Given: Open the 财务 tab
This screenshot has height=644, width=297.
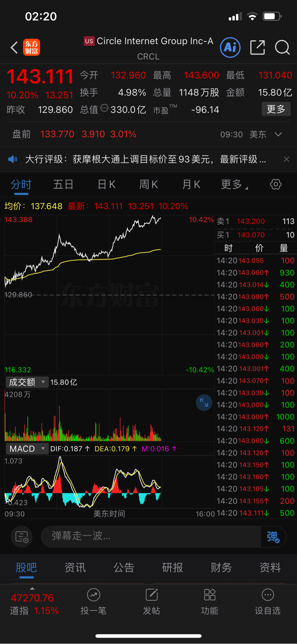Looking at the screenshot, I should pyautogui.click(x=221, y=568).
